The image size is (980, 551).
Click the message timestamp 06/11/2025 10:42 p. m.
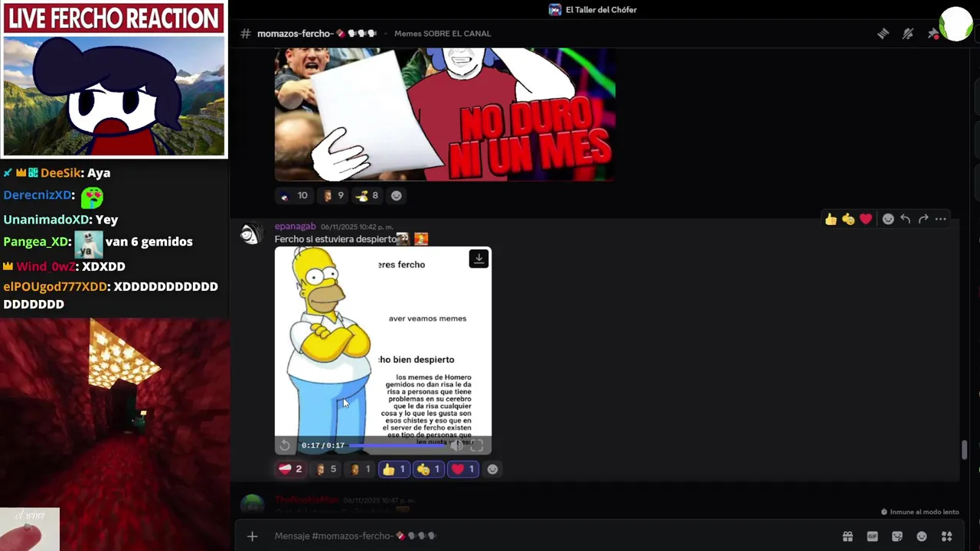click(x=357, y=227)
